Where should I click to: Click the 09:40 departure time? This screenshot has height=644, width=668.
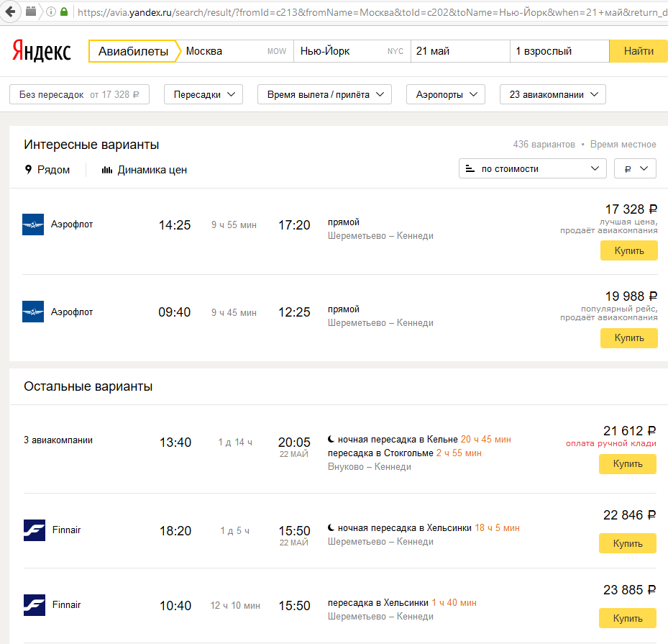click(174, 312)
